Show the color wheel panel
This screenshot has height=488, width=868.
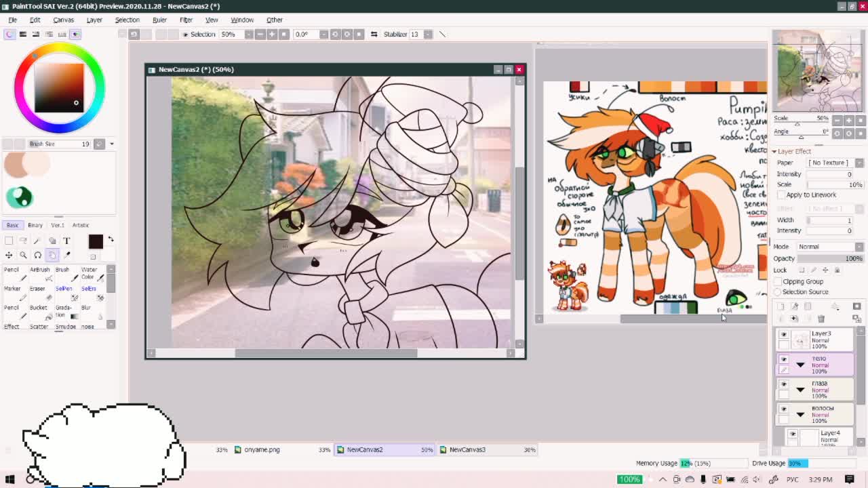pos(9,34)
